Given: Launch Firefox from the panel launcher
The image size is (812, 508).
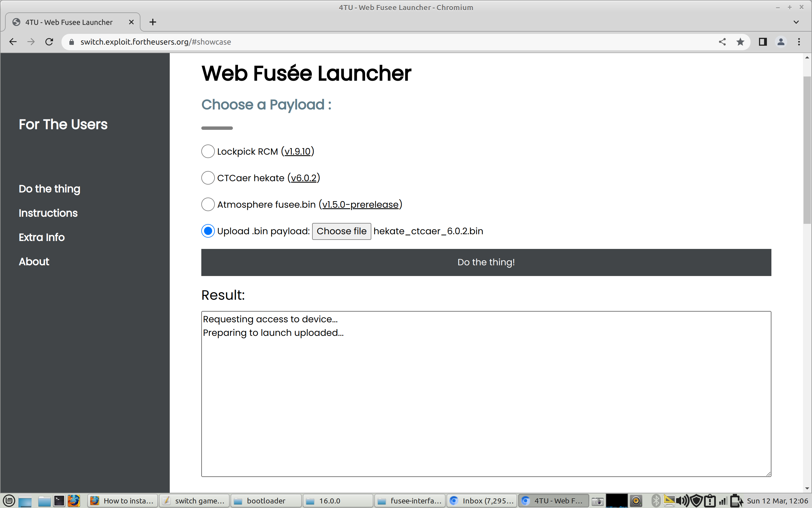Looking at the screenshot, I should [x=74, y=501].
